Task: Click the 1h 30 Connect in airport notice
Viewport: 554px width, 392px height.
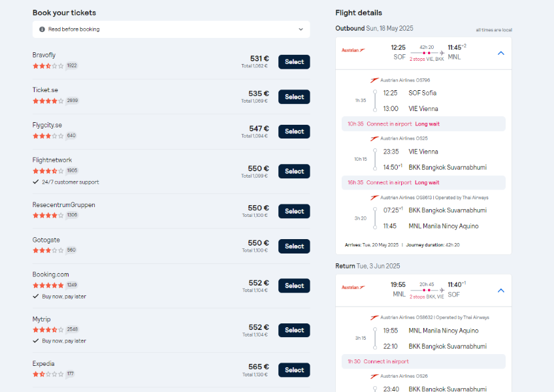Action: (423, 361)
